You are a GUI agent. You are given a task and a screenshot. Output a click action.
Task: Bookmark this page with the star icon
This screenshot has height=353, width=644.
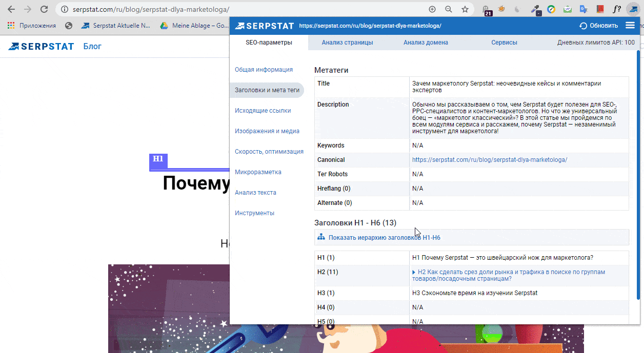(x=465, y=9)
